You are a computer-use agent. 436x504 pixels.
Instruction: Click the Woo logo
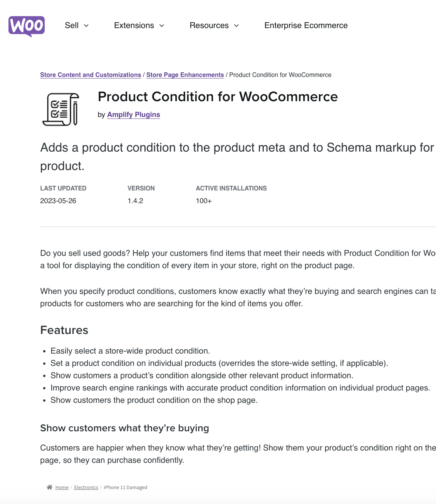pos(26,27)
